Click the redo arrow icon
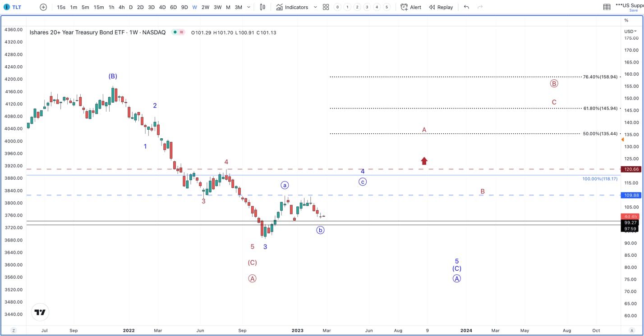This screenshot has width=644, height=336. (x=480, y=7)
